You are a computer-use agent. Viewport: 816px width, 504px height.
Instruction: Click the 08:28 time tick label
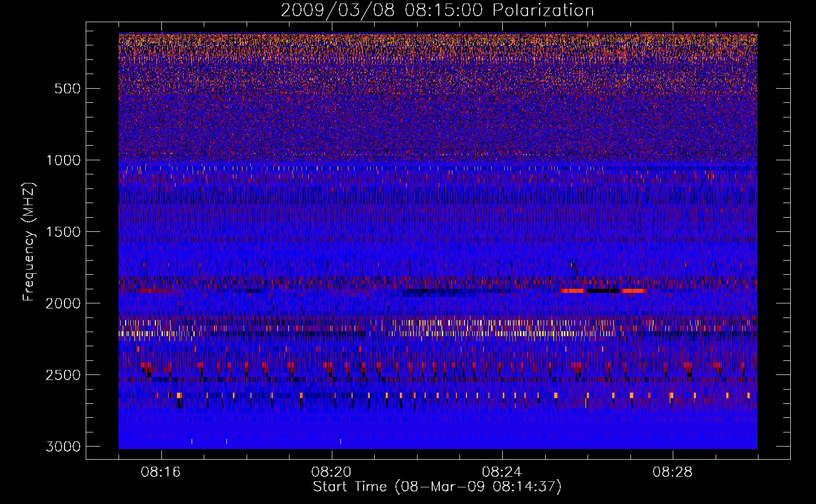pos(672,472)
